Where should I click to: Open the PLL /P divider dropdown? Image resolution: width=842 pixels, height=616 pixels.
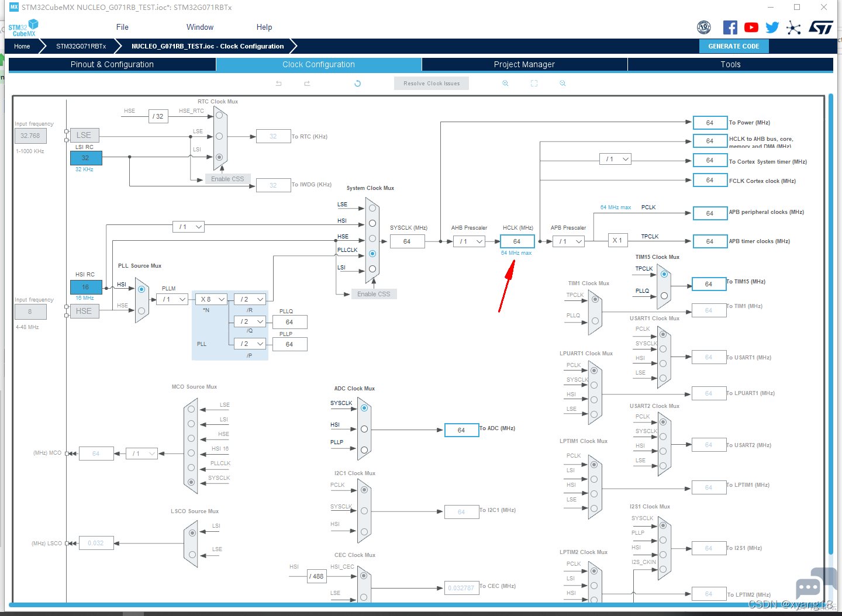tap(250, 344)
